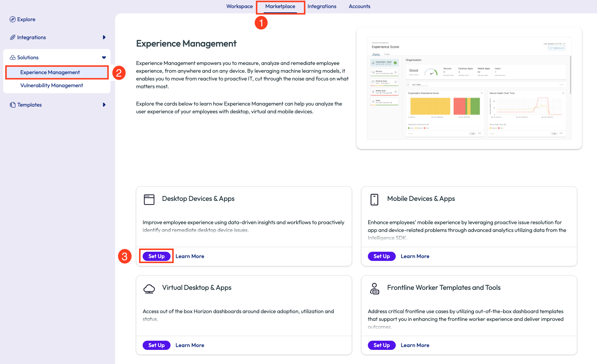Click the Frontline Worker person icon
This screenshot has width=597, height=364.
tap(374, 289)
